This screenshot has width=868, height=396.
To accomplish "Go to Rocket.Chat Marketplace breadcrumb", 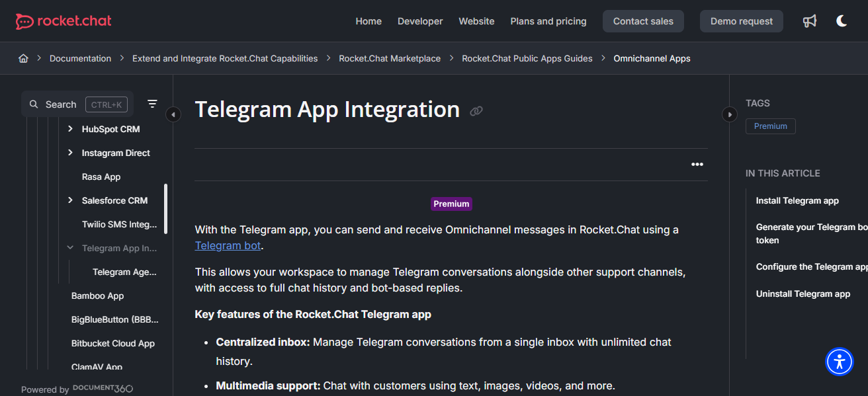I will tap(390, 58).
